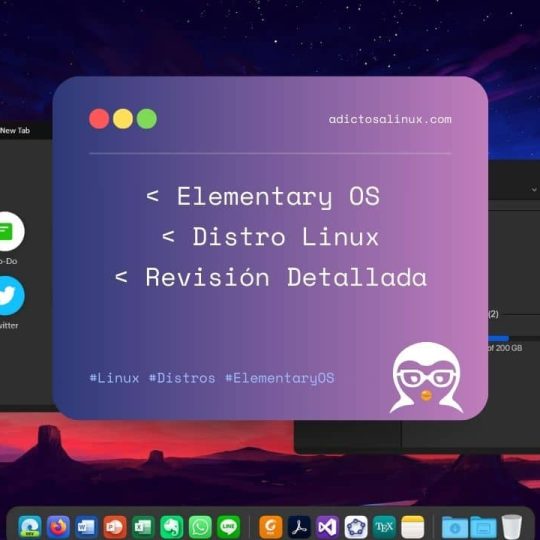Open the Downloads folder in the dock
Screen dimensions: 540x540
(x=455, y=527)
